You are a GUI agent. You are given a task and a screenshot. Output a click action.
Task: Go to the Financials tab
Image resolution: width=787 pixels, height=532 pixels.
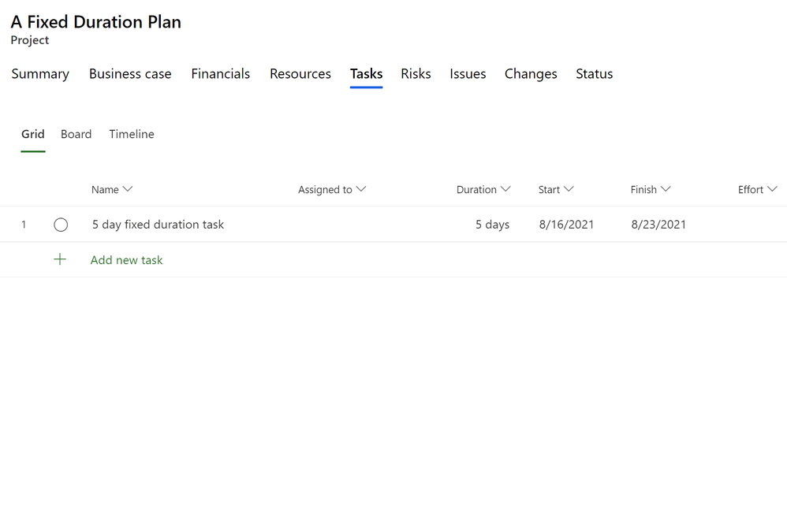pos(220,74)
